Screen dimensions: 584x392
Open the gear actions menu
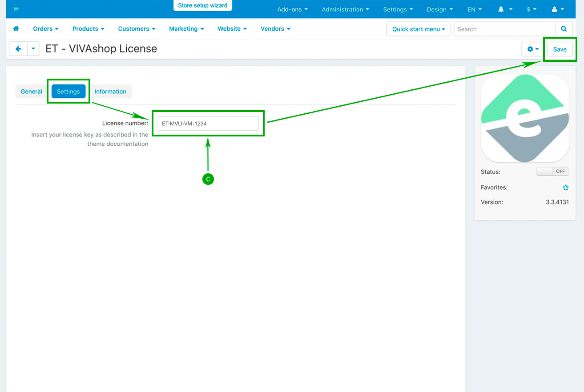(x=532, y=49)
